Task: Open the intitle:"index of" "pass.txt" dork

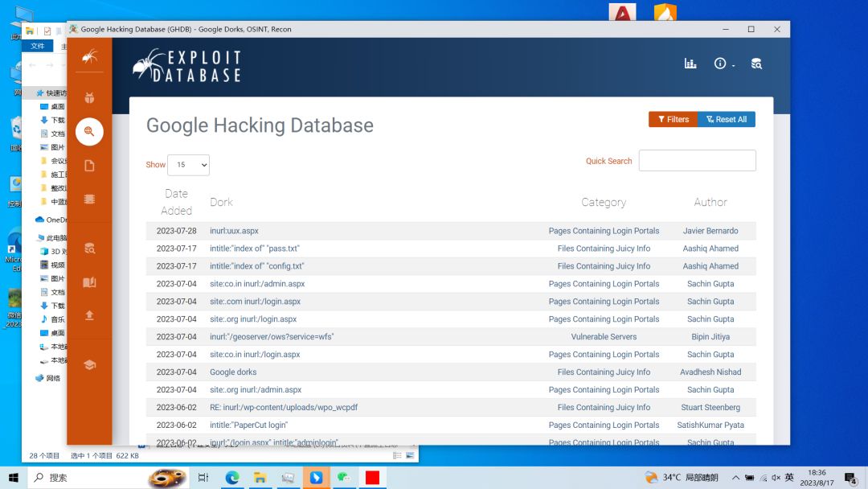Action: [x=255, y=249]
